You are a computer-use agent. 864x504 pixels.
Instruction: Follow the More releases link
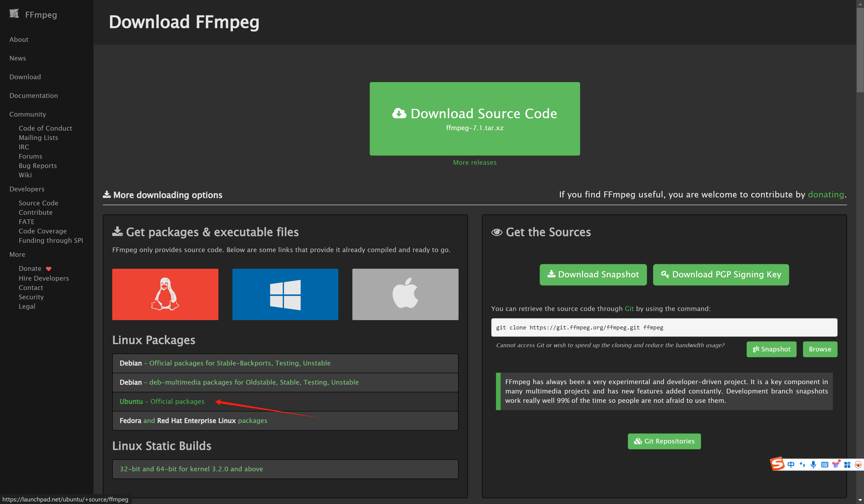474,162
